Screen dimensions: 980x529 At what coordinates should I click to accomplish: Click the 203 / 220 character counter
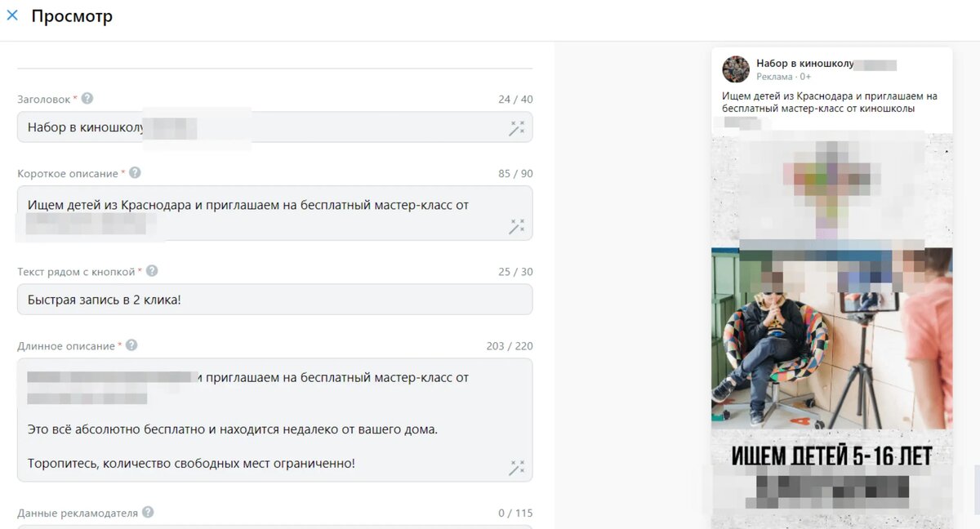[510, 346]
